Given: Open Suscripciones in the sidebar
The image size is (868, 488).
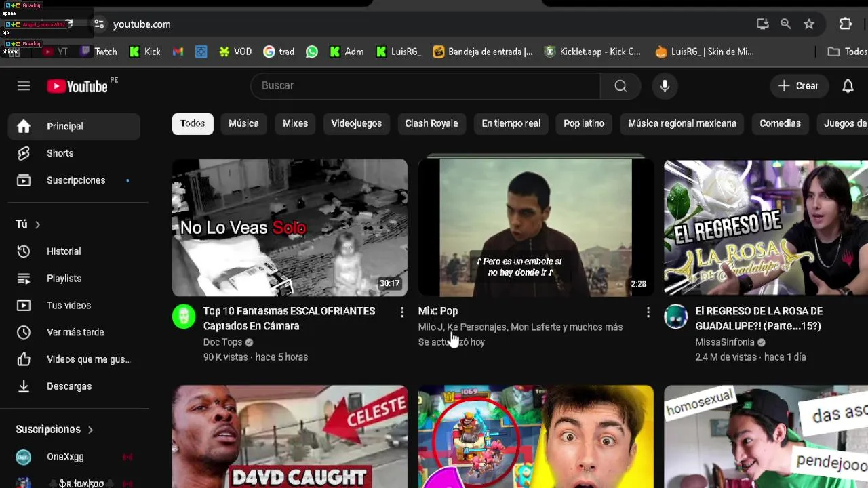Looking at the screenshot, I should (x=74, y=180).
